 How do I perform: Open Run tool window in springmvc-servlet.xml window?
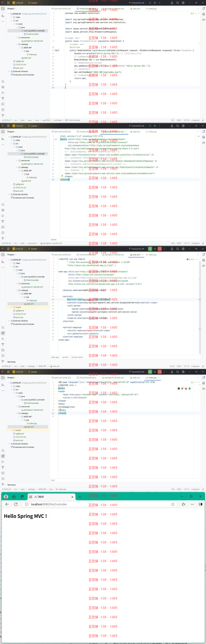tap(3, 216)
